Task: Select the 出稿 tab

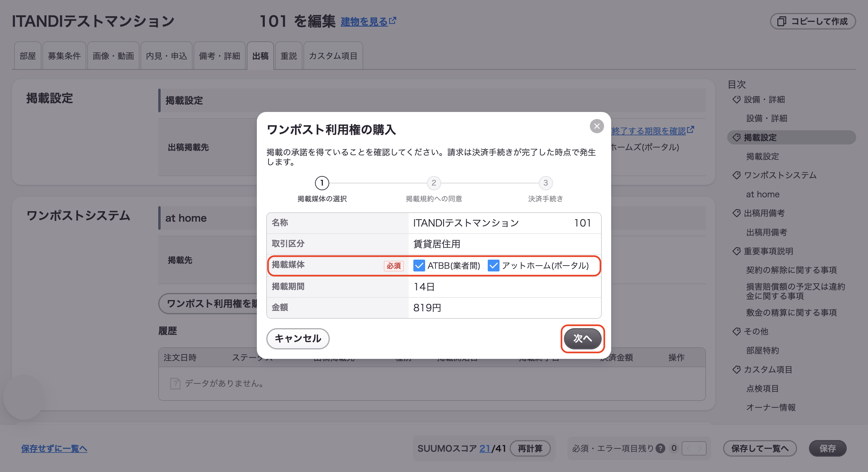Action: (260, 56)
